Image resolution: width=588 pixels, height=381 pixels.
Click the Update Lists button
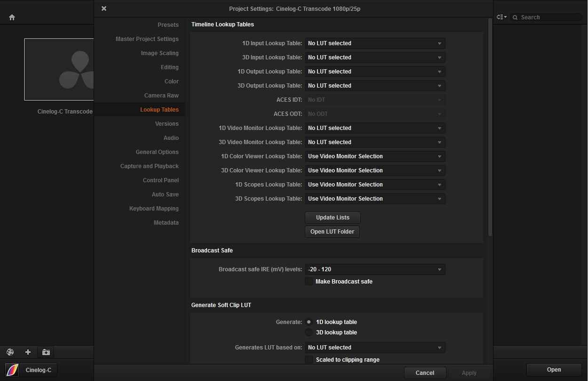tap(333, 218)
